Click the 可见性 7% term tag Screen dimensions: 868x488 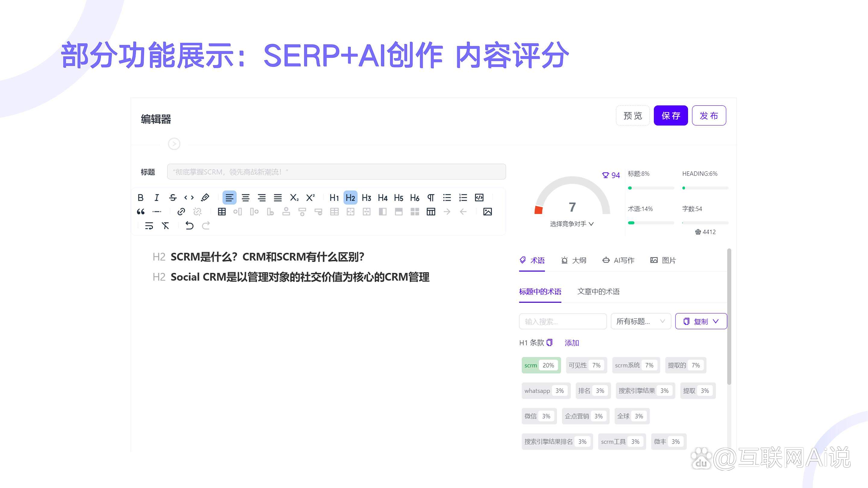[x=587, y=365]
